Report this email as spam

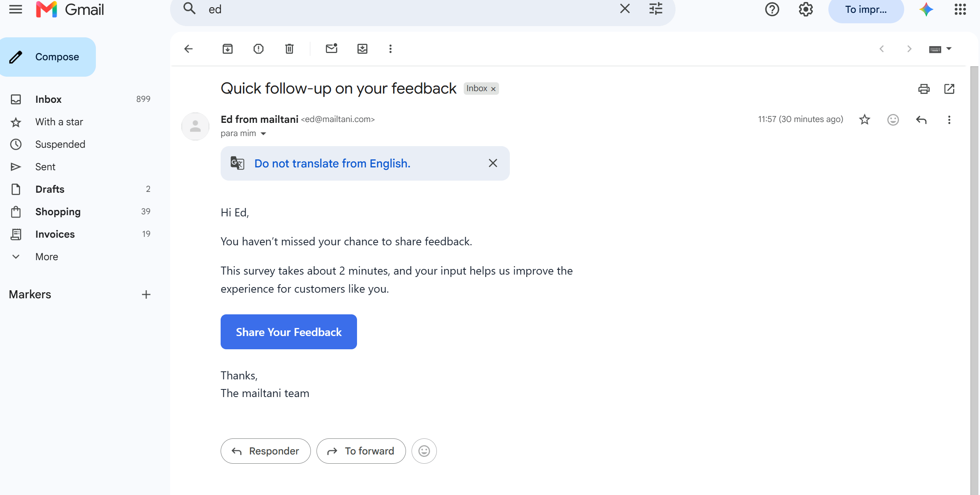(258, 49)
